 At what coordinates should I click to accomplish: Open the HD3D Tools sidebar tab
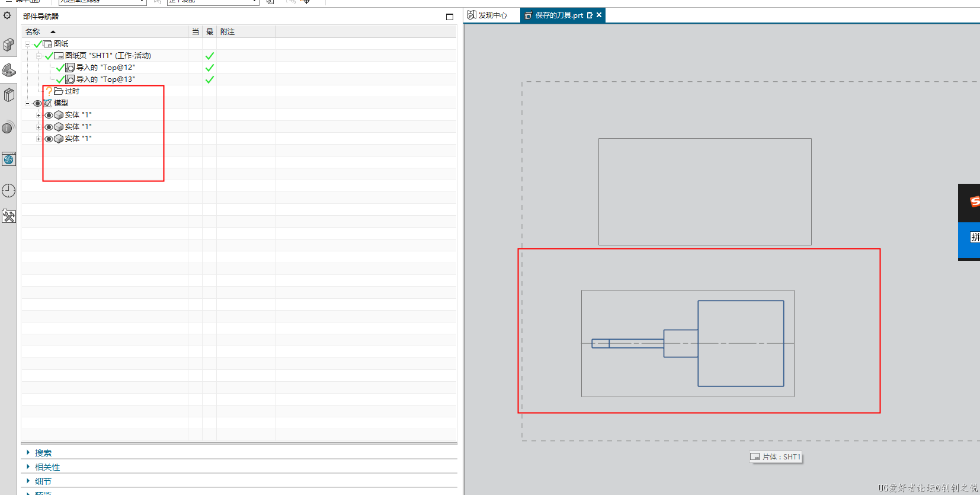[8, 127]
